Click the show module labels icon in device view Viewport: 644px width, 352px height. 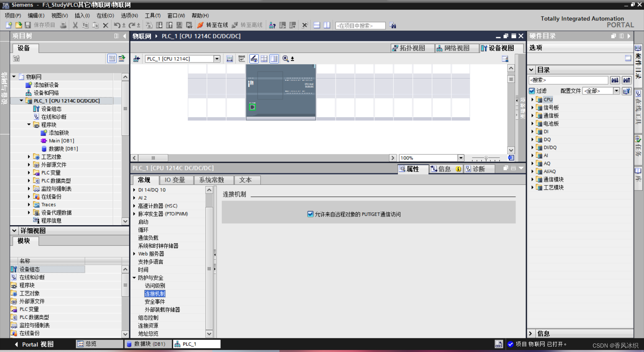[229, 59]
